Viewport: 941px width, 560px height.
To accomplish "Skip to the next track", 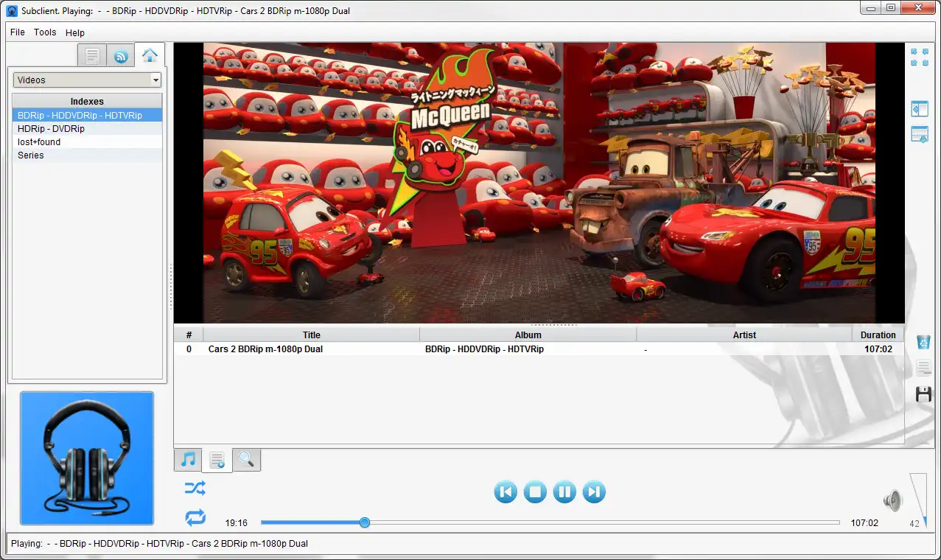I will [x=594, y=491].
